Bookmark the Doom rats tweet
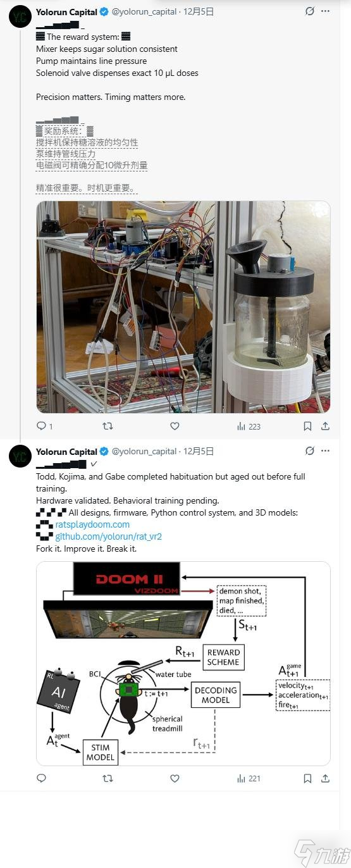The image size is (351, 868). (x=307, y=778)
